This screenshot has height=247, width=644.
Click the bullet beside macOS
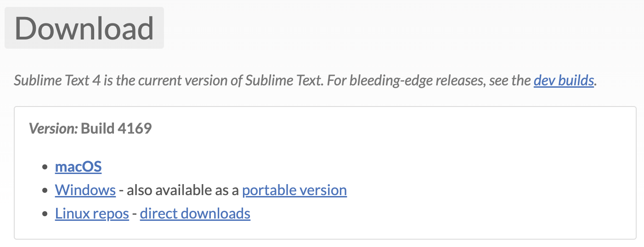(x=45, y=167)
